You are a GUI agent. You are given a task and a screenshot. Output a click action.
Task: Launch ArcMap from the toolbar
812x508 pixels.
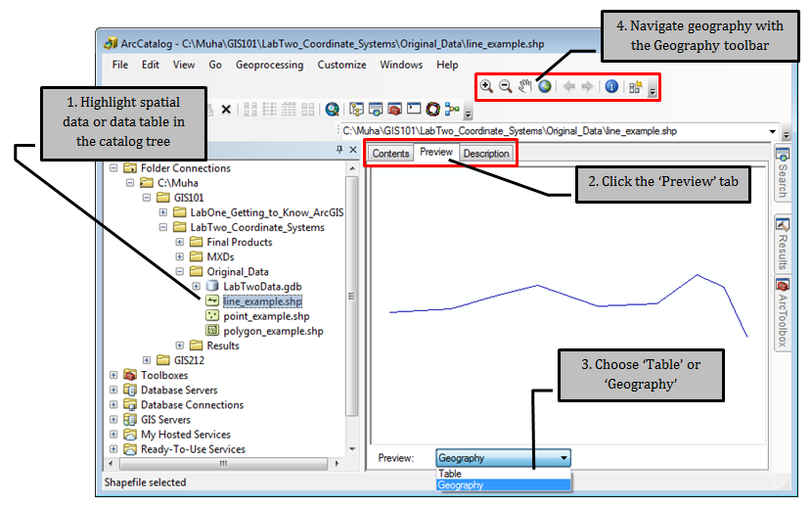pos(333,109)
